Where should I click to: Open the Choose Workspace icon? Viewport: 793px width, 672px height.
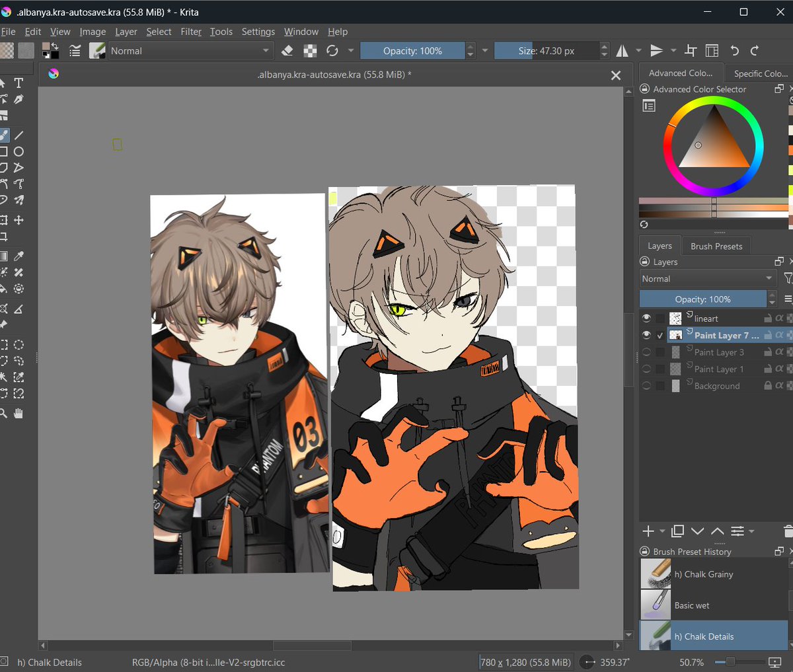tap(712, 51)
